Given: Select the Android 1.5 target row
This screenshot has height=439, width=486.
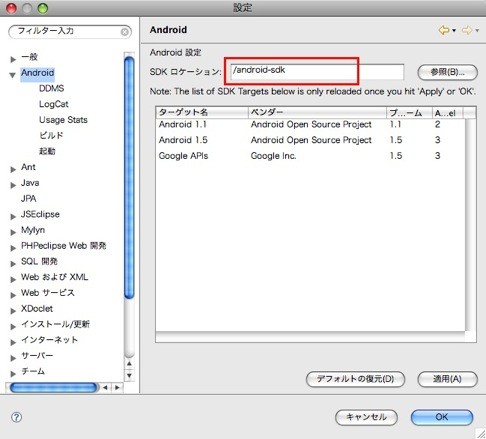Looking at the screenshot, I should [310, 140].
